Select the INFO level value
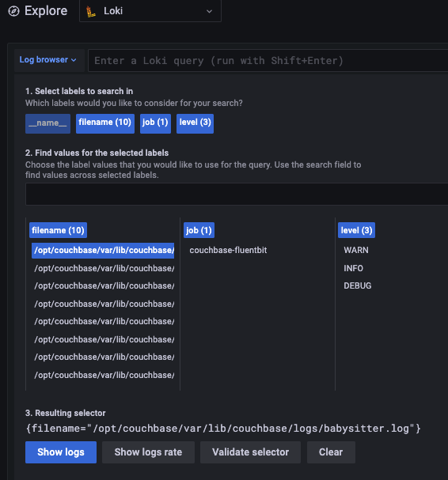 tap(353, 269)
